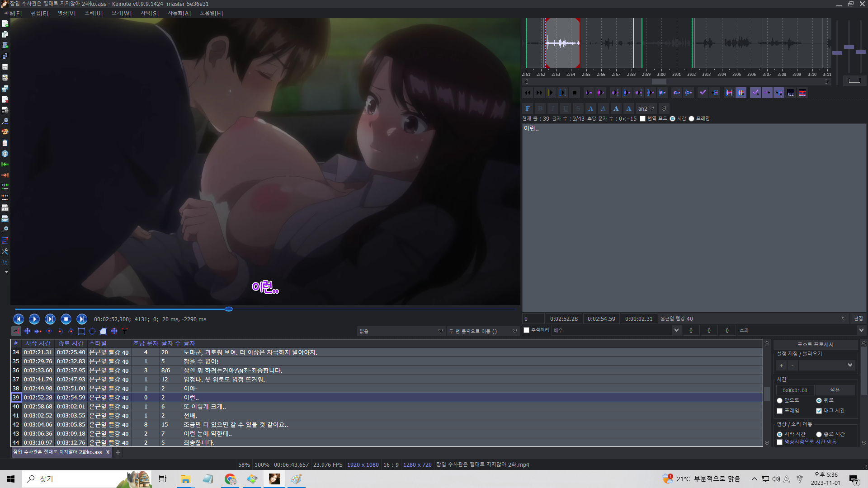Click the ASS file icon in left sidebar
Screen dimensions: 868x488
[5, 208]
